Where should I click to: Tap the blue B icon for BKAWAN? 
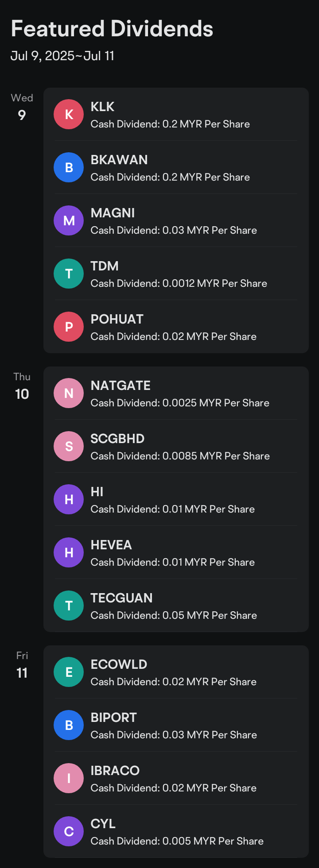click(x=69, y=167)
